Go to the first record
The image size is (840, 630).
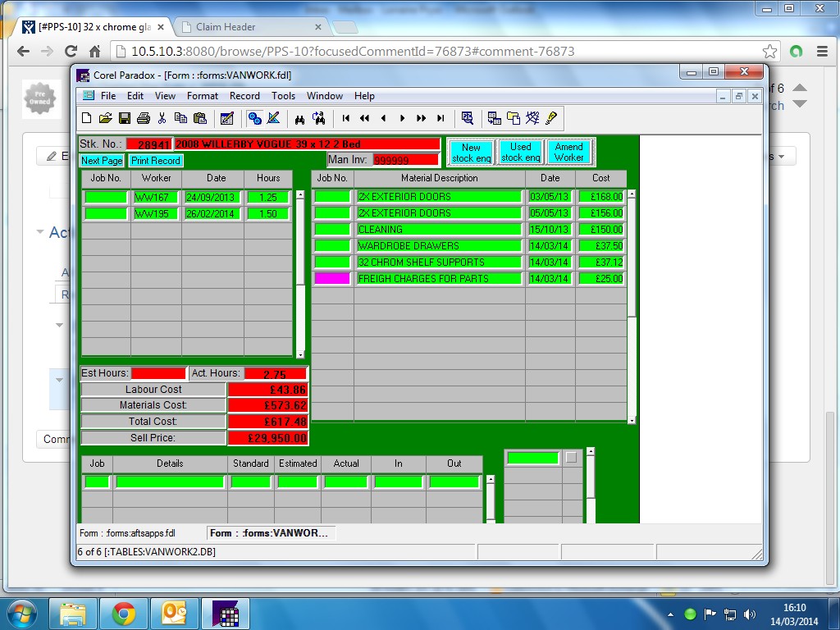(x=346, y=118)
